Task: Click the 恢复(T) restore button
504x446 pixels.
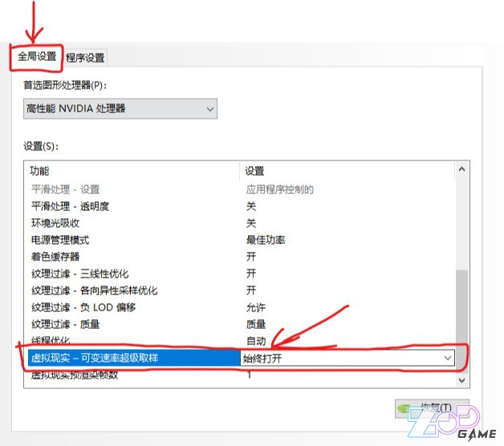Action: (x=432, y=408)
